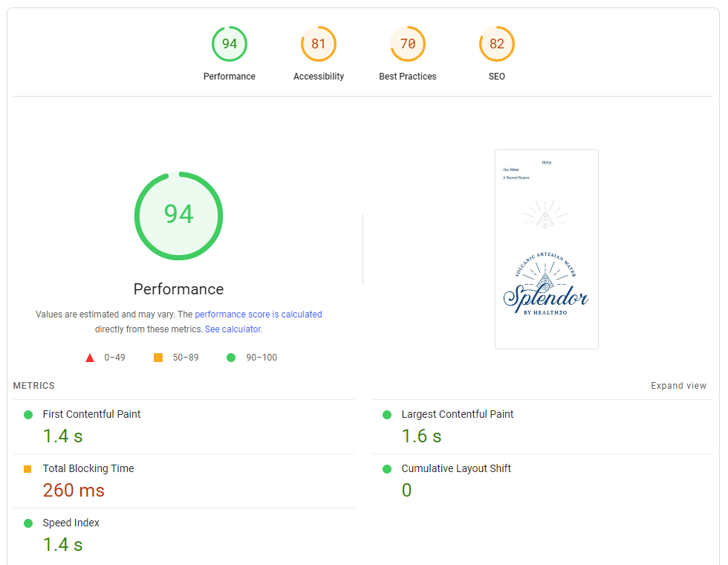The height and width of the screenshot is (565, 728).
Task: Click the large 94 performance circle
Action: coord(178,216)
